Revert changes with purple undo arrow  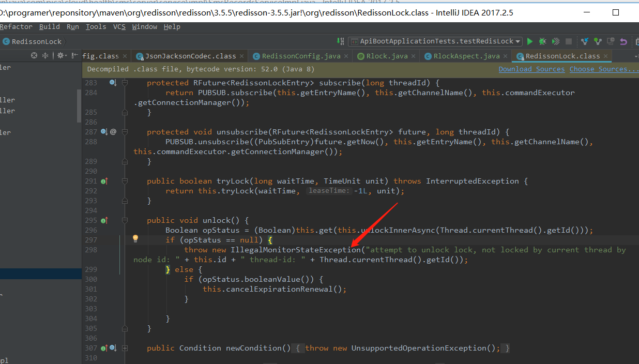[623, 41]
